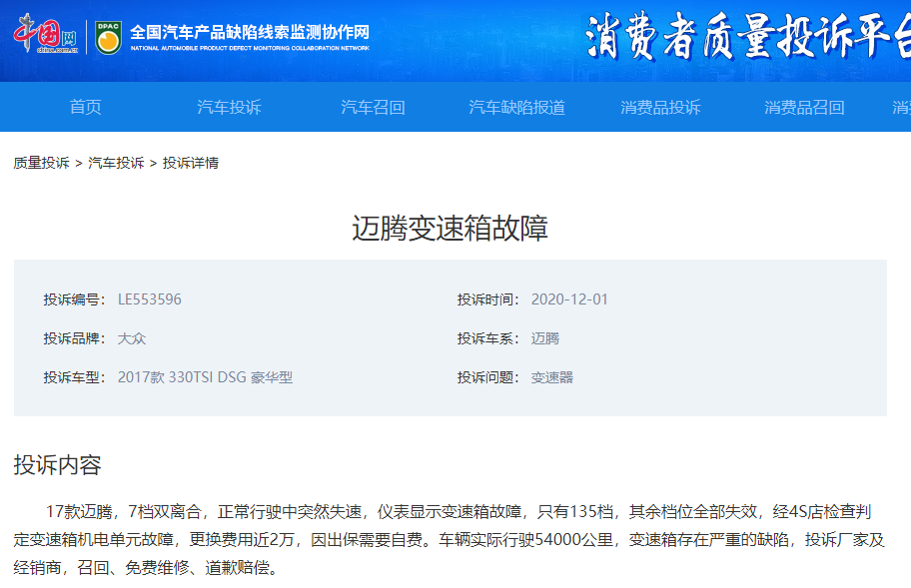Click the China.com (中国网) logo
Image resolution: width=911 pixels, height=588 pixels.
click(x=45, y=36)
